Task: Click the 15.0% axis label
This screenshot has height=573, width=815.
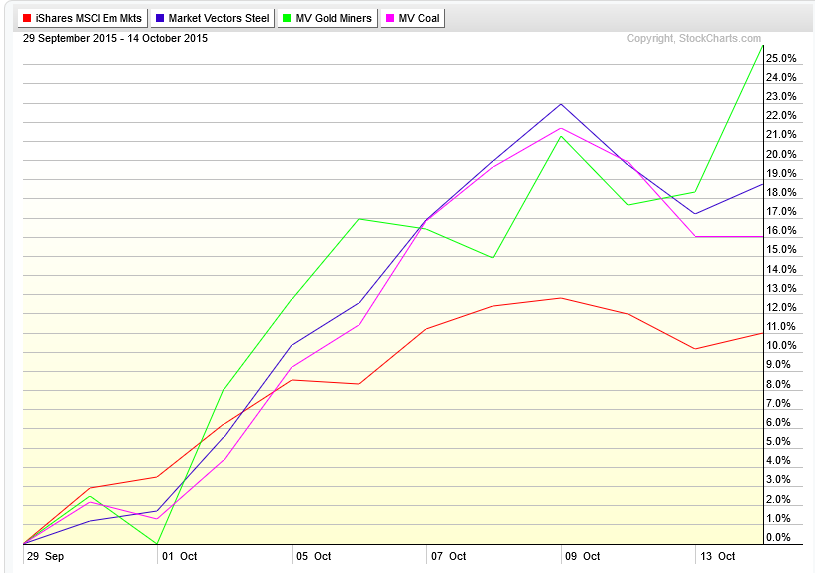Action: [781, 250]
